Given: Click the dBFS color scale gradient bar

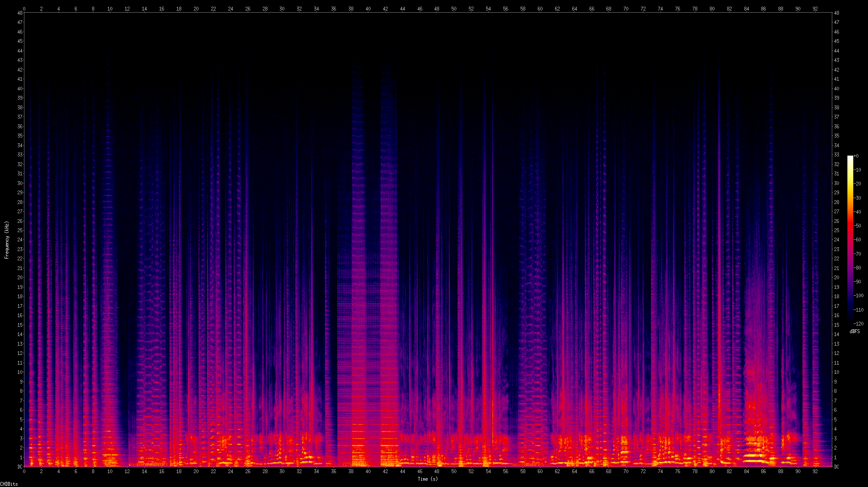Looking at the screenshot, I should [x=850, y=240].
